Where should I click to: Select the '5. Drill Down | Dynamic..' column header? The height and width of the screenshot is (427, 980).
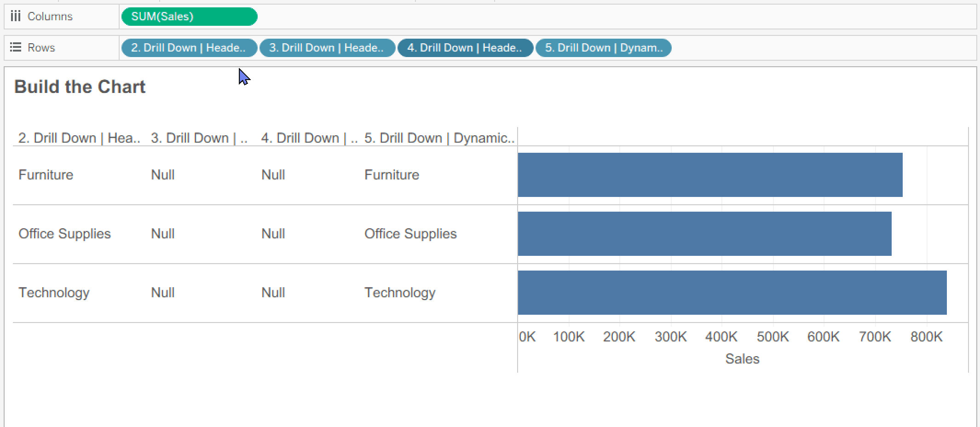click(x=439, y=138)
